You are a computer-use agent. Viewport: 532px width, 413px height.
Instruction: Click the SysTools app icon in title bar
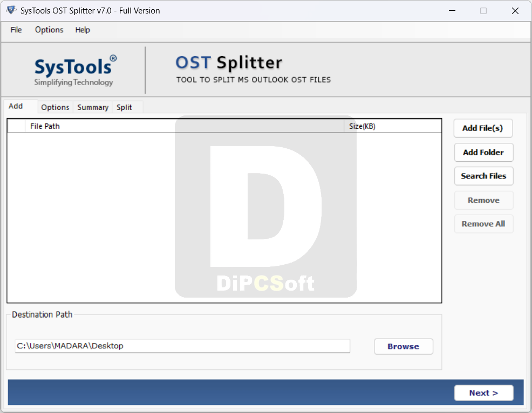point(11,10)
